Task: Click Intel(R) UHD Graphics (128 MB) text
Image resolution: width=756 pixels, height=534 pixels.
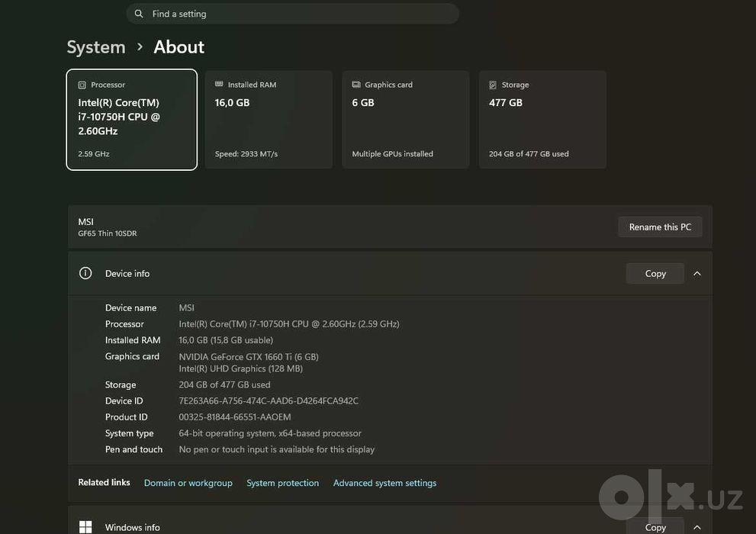Action: (240, 368)
